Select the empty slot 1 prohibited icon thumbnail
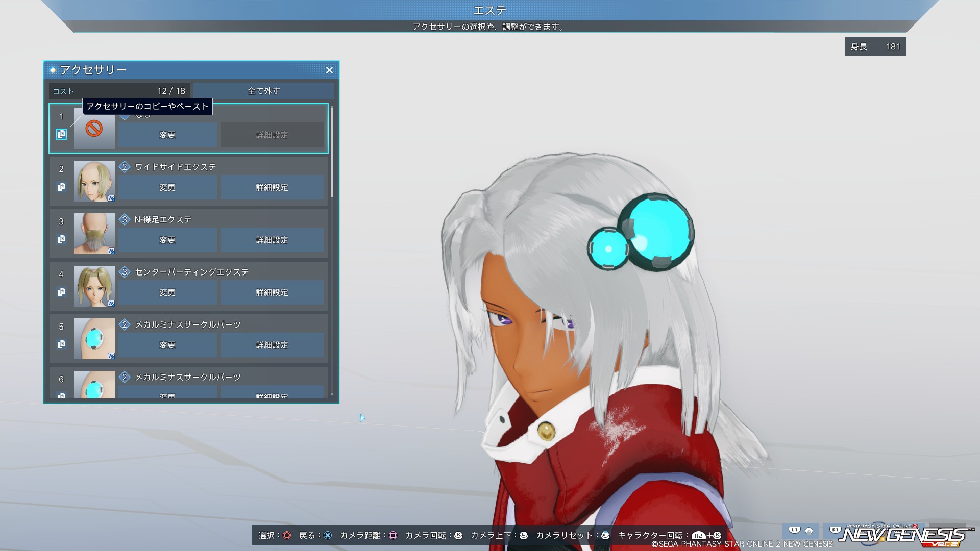Image resolution: width=980 pixels, height=551 pixels. pyautogui.click(x=94, y=129)
